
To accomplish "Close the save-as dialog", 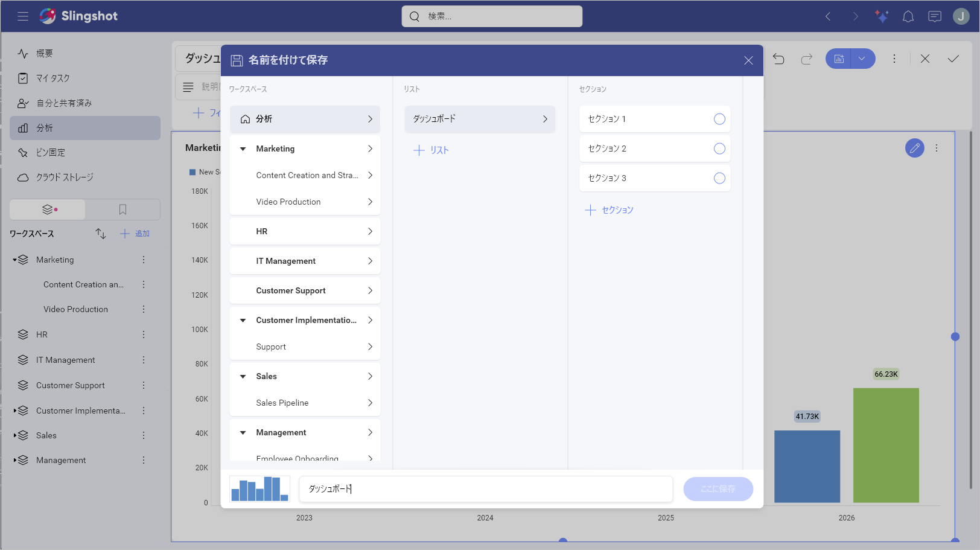I will [x=748, y=60].
